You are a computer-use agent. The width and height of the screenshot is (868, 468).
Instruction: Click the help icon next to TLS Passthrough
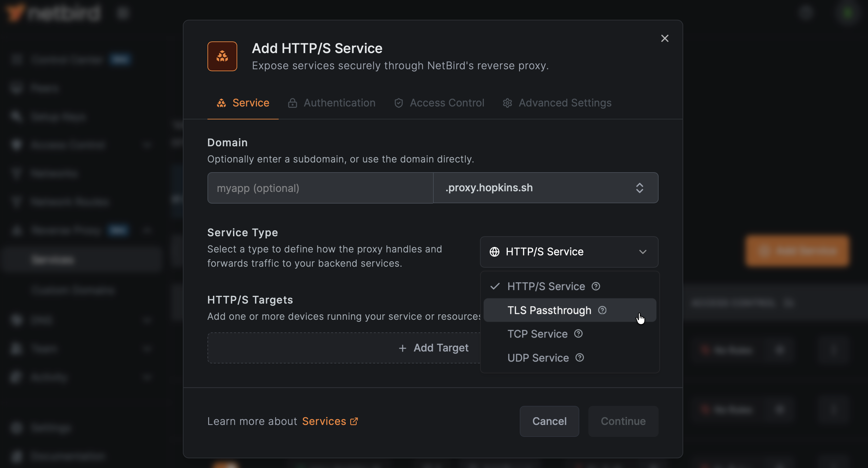(x=603, y=310)
